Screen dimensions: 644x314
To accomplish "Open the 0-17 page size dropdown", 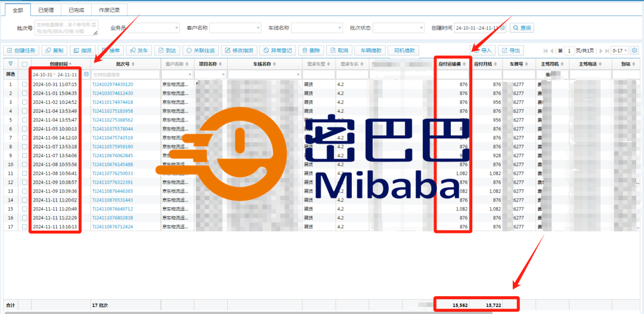I will [620, 51].
